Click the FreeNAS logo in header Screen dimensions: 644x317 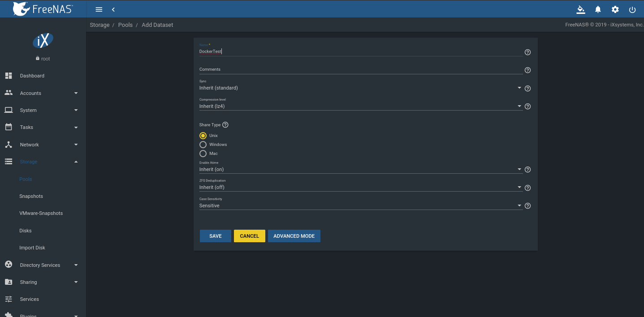coord(43,9)
